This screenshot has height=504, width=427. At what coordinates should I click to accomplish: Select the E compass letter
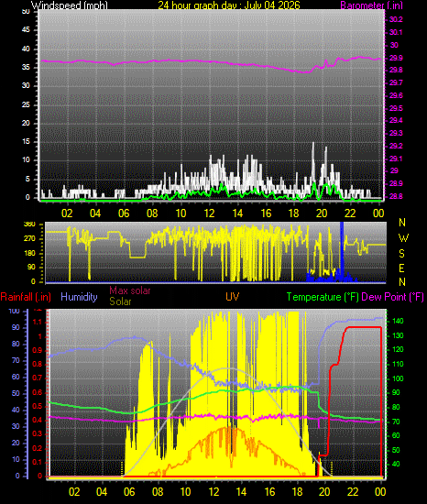pos(401,268)
